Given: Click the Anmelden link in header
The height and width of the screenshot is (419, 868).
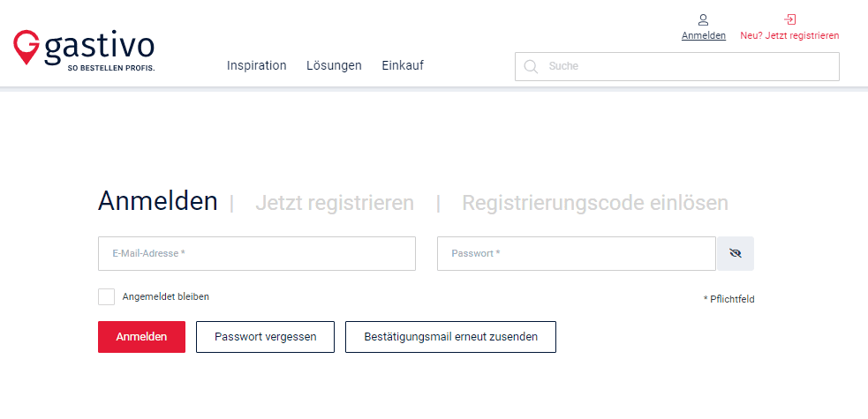Looking at the screenshot, I should click(x=704, y=36).
